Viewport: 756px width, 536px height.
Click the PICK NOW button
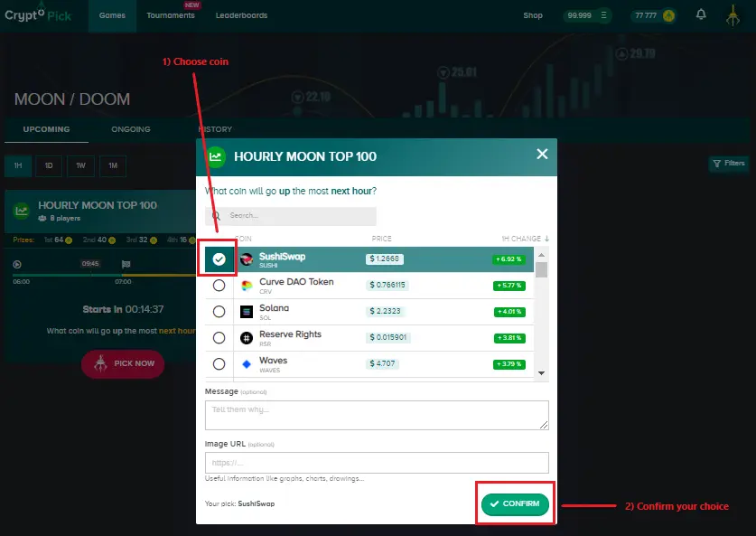coord(123,363)
